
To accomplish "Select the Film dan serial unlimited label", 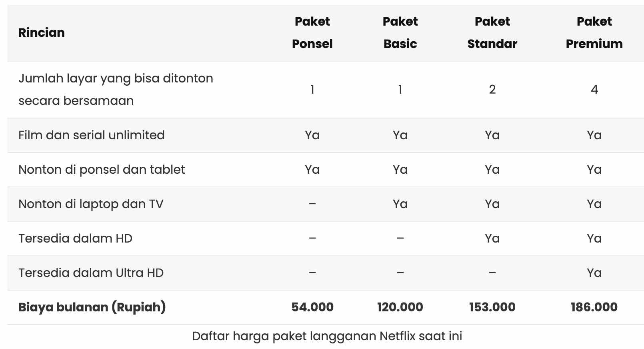I will (92, 135).
